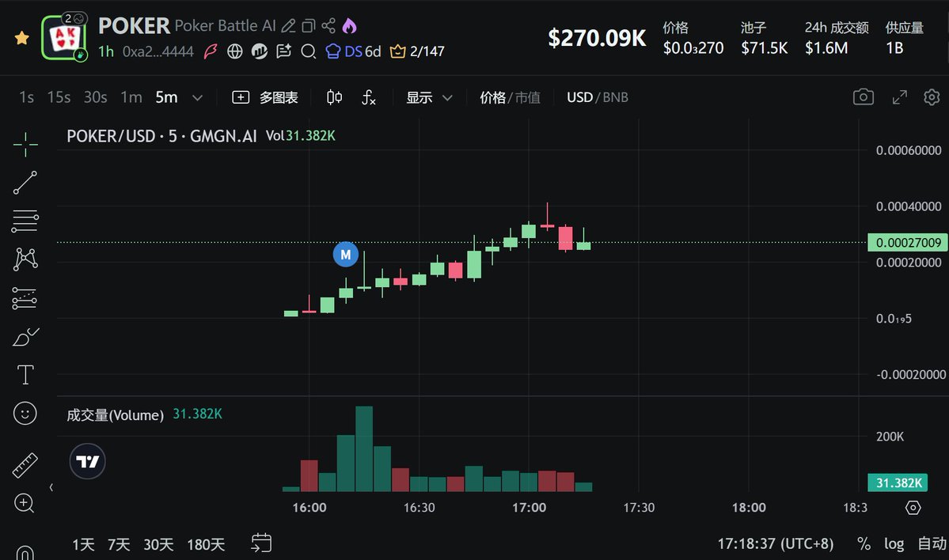The width and height of the screenshot is (949, 560).
Task: Select the trend line drawing tool
Action: coord(25,183)
